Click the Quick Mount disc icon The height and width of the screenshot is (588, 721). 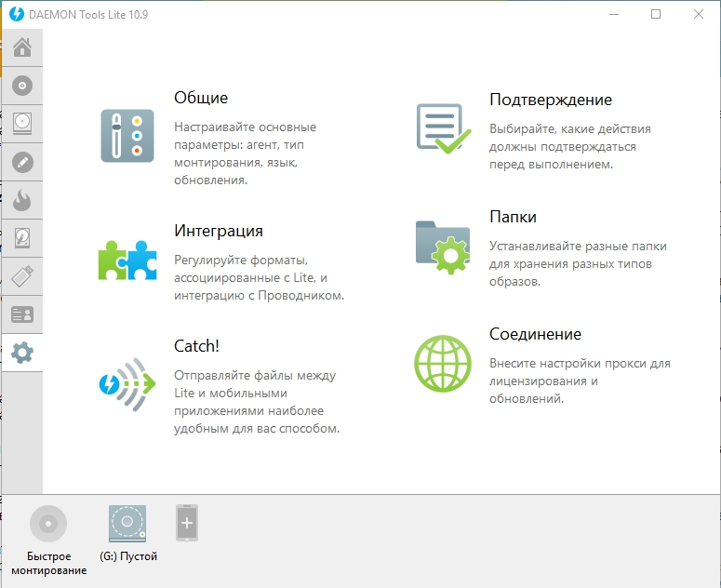tap(48, 524)
